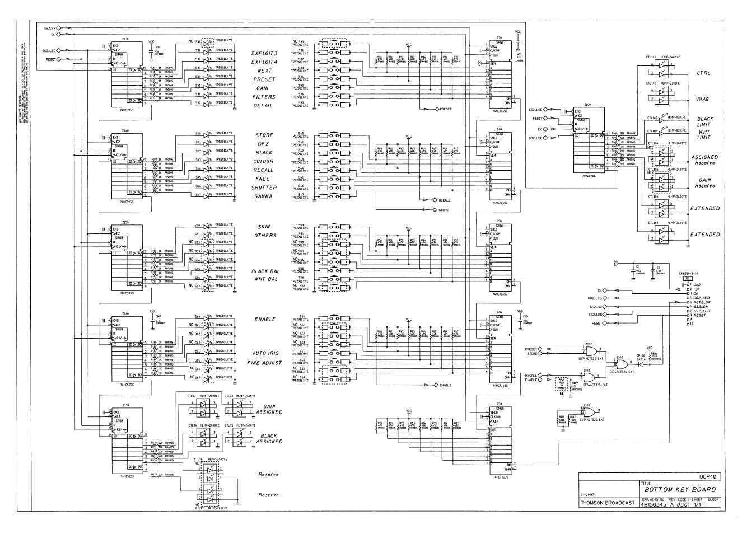This screenshot has height=534, width=756.
Task: Click the OR gate with output pin 8
Action: (621, 364)
